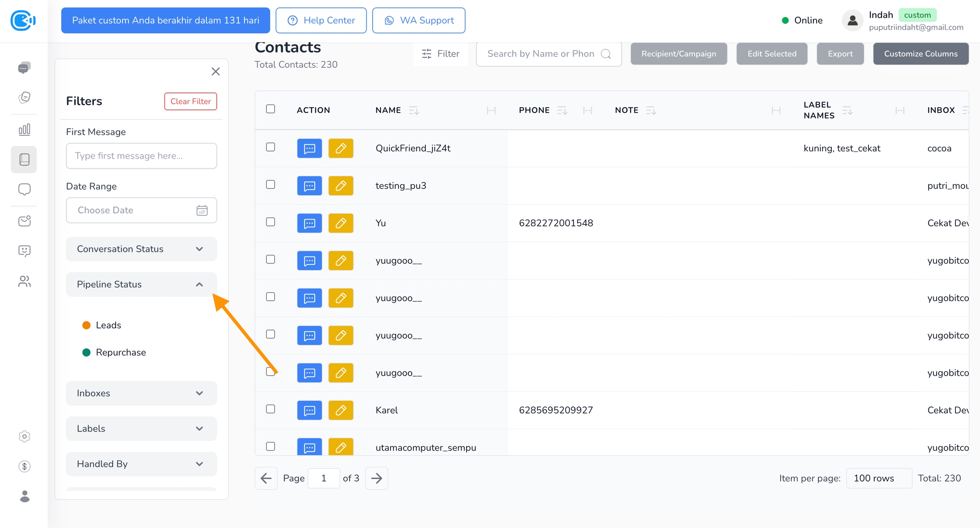Select Leads pipeline status option

point(108,325)
